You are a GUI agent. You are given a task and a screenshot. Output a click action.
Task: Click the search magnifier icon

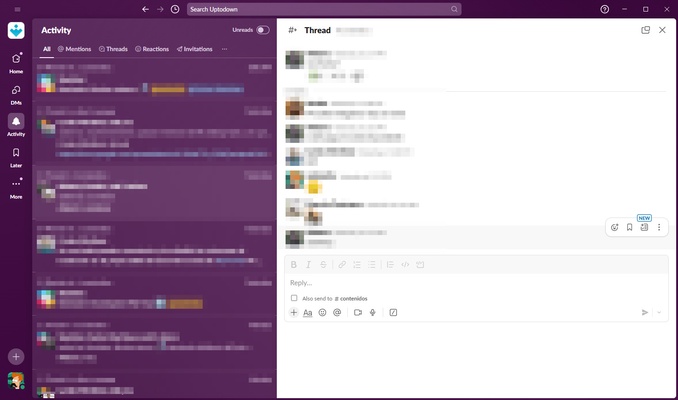[454, 9]
